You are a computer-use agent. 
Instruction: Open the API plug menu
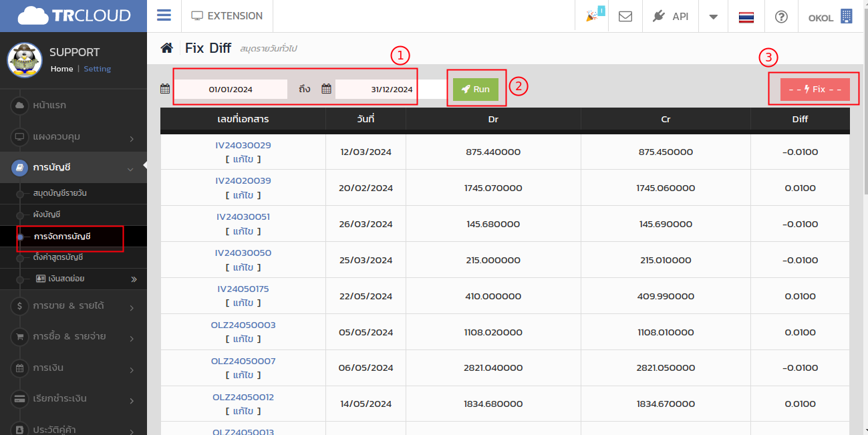coord(671,16)
